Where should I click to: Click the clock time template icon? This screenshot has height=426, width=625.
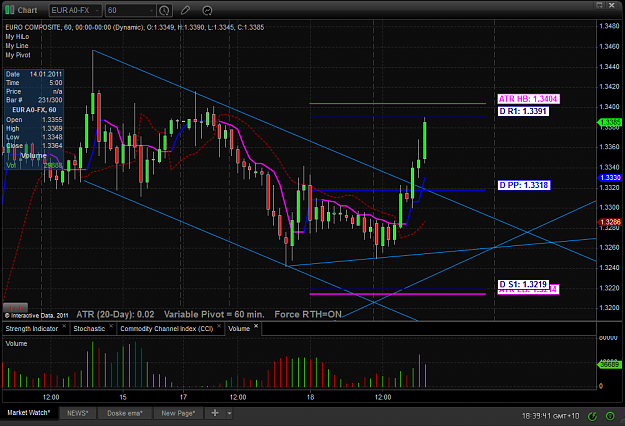click(x=164, y=10)
